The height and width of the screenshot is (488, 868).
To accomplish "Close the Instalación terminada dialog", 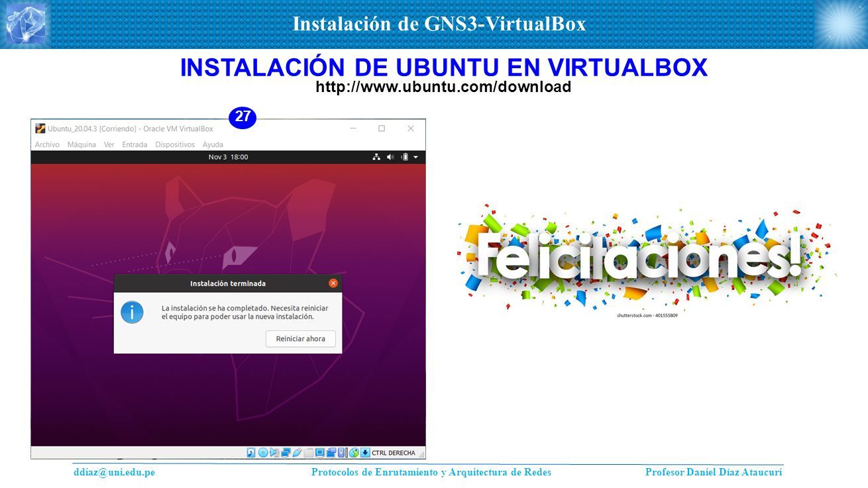I will coord(333,283).
